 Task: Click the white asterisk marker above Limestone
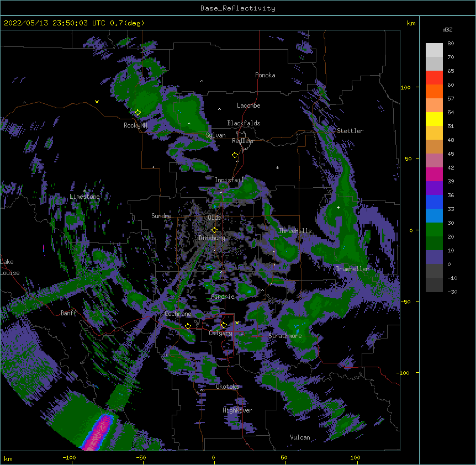tap(84, 191)
